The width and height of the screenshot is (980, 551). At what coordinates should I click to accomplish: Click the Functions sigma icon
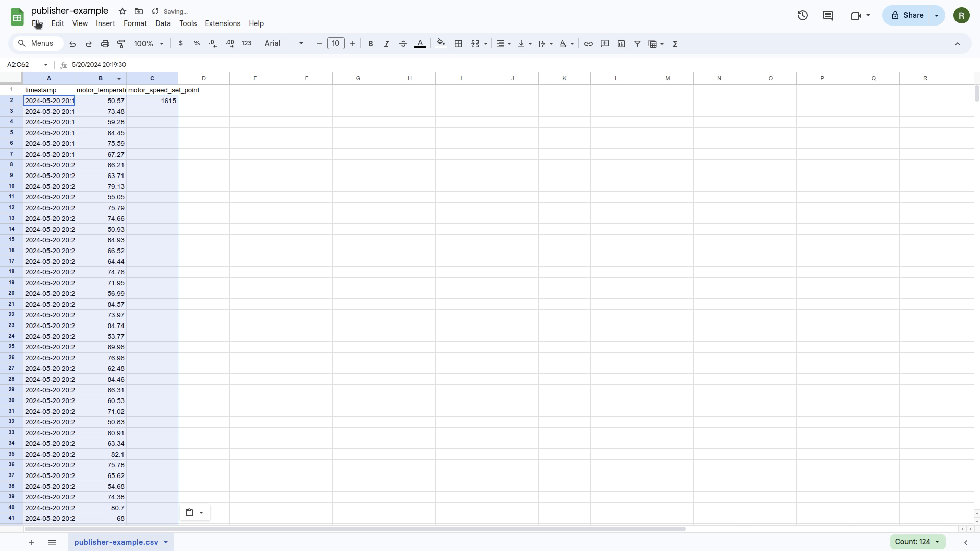tap(675, 44)
